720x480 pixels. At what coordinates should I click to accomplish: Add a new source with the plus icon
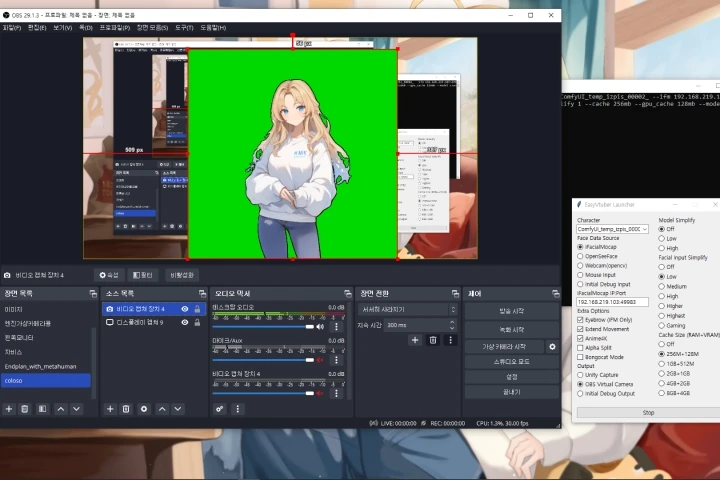click(x=110, y=409)
